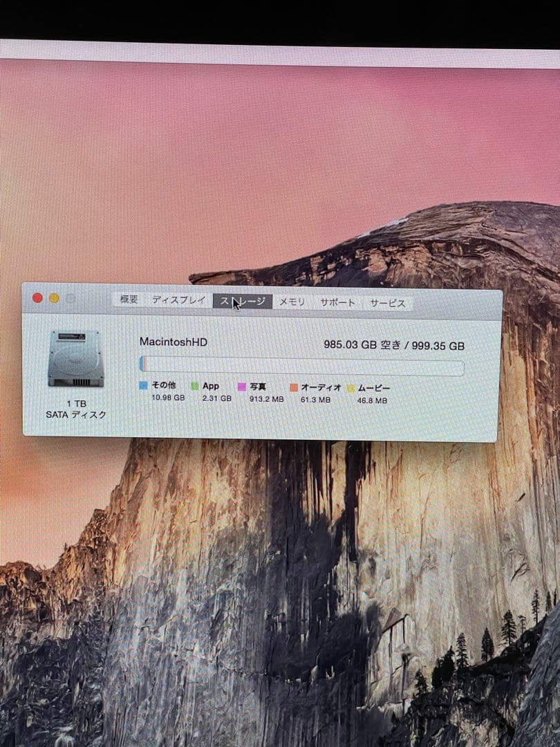The height and width of the screenshot is (747, 560).
Task: Minimize window with the yellow button
Action: 54,298
